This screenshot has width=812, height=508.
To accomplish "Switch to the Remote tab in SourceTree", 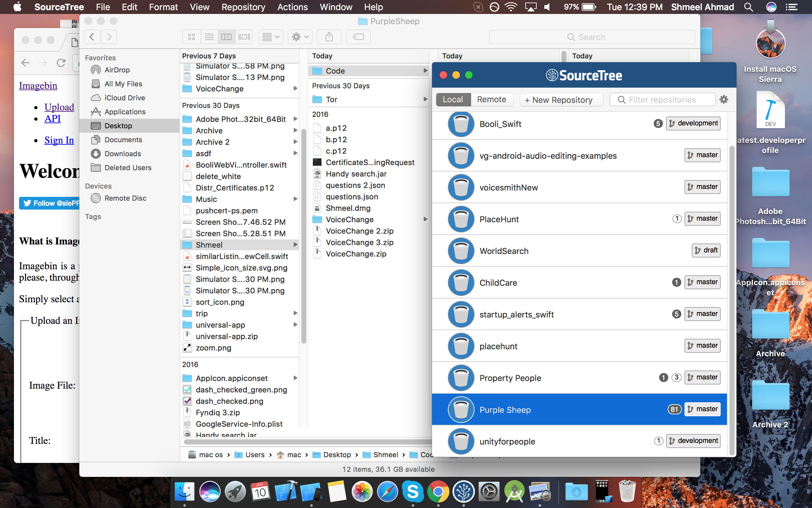I will coord(492,99).
